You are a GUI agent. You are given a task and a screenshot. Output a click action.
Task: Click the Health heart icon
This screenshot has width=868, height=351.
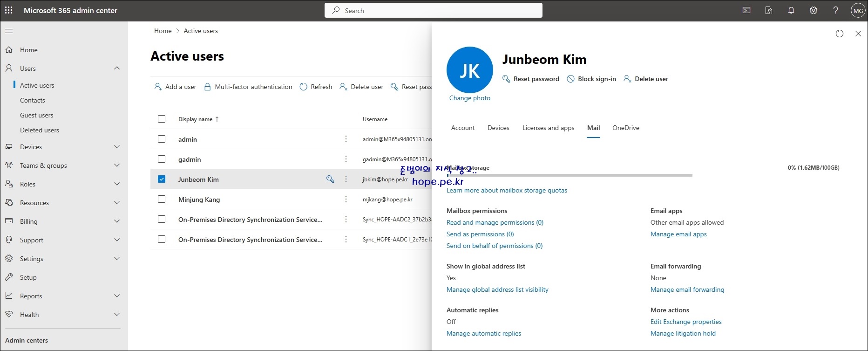pyautogui.click(x=9, y=315)
